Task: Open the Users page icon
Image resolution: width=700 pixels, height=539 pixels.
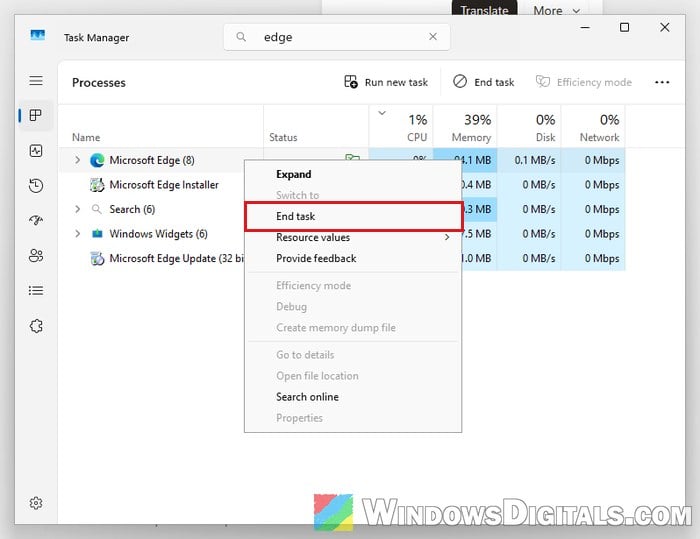Action: tap(36, 255)
